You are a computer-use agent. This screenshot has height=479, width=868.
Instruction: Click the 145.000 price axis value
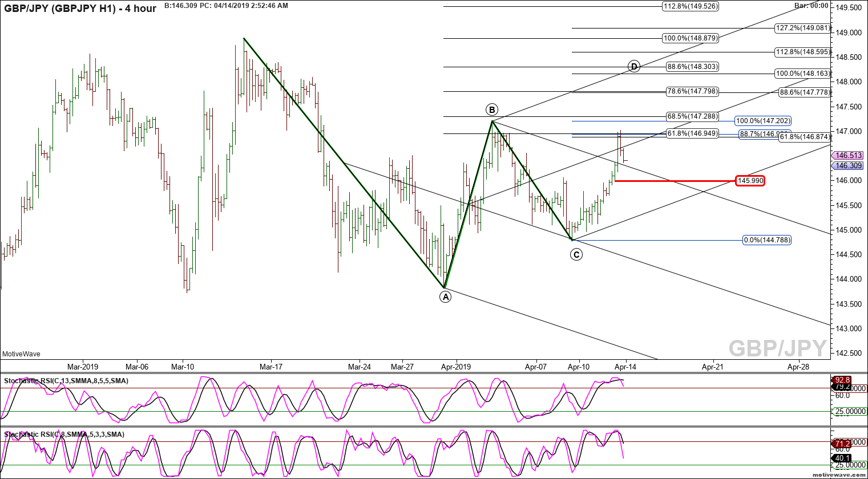coord(849,230)
